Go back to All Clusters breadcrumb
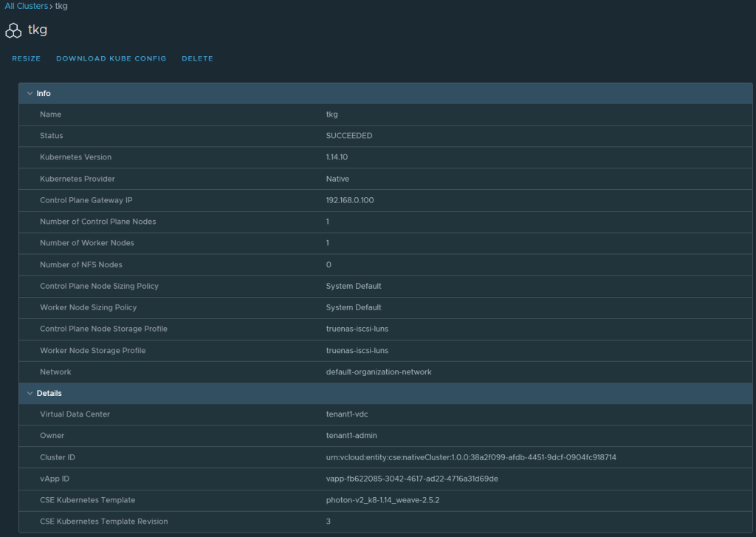Screen dimensions: 756x537 [26, 6]
